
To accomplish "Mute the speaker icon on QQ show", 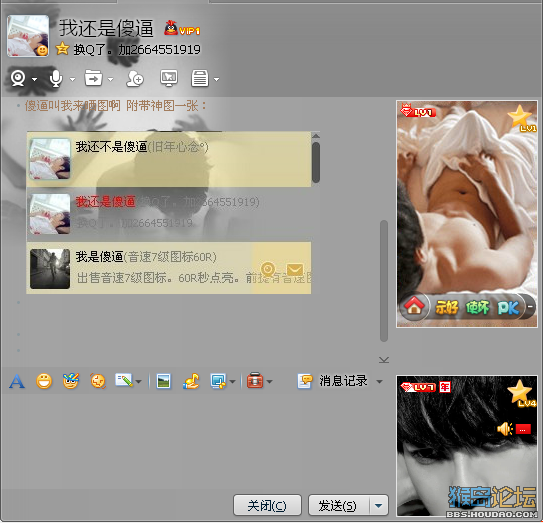I will coord(505,429).
